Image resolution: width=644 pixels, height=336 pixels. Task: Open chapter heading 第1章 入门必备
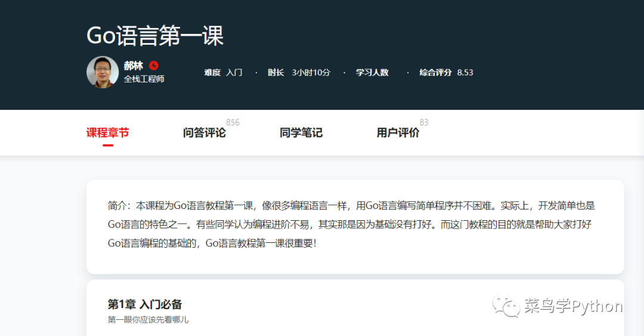[144, 304]
